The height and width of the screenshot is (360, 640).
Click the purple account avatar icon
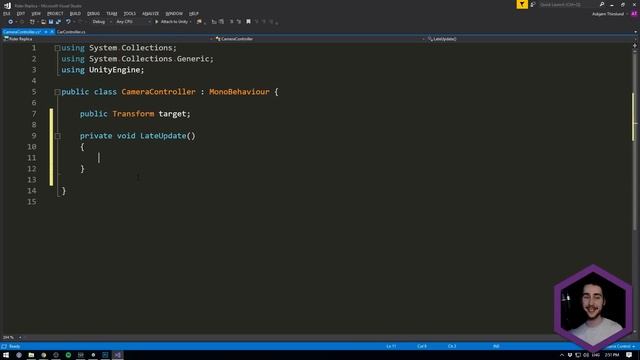(x=634, y=14)
